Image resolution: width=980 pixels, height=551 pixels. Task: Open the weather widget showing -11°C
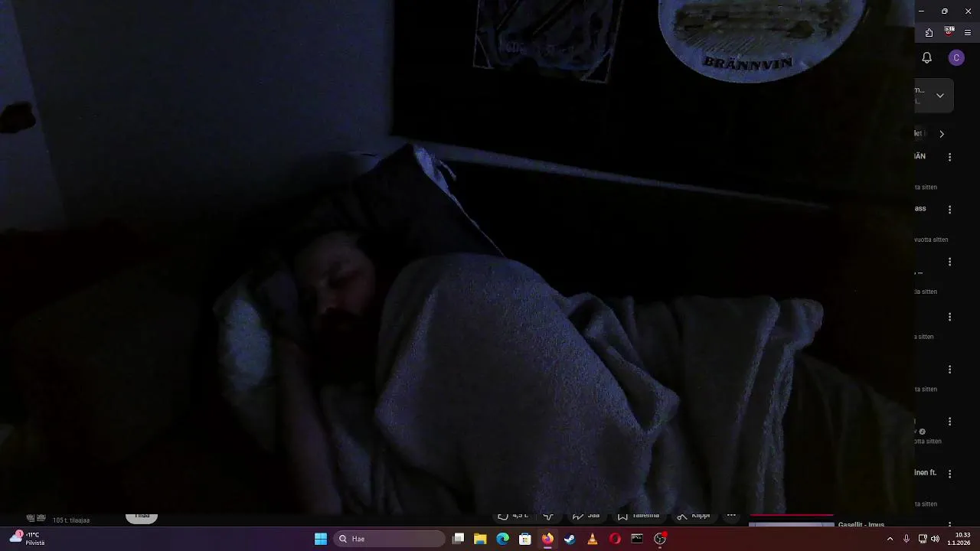coord(27,539)
